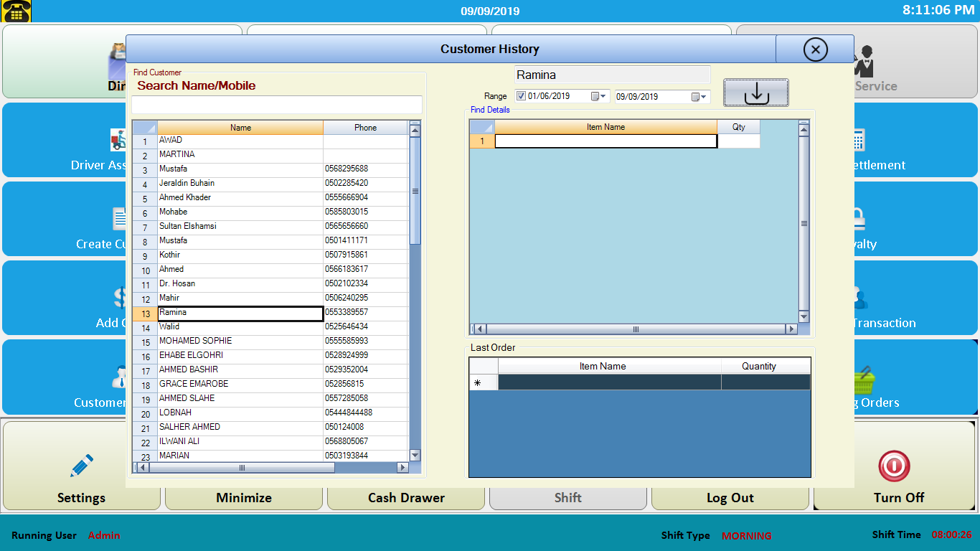
Task: Select customer Mahir
Action: (240, 299)
